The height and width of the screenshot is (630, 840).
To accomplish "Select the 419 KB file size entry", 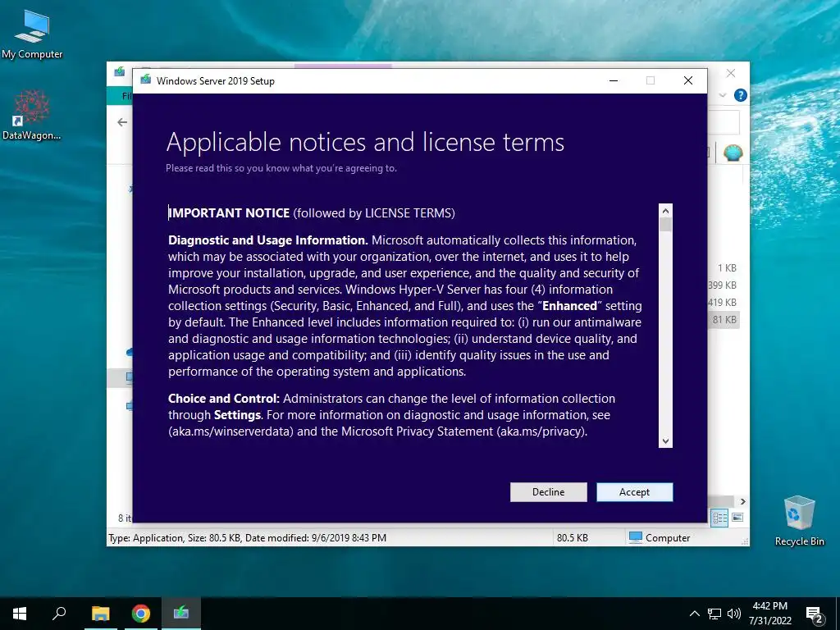I will [722, 302].
